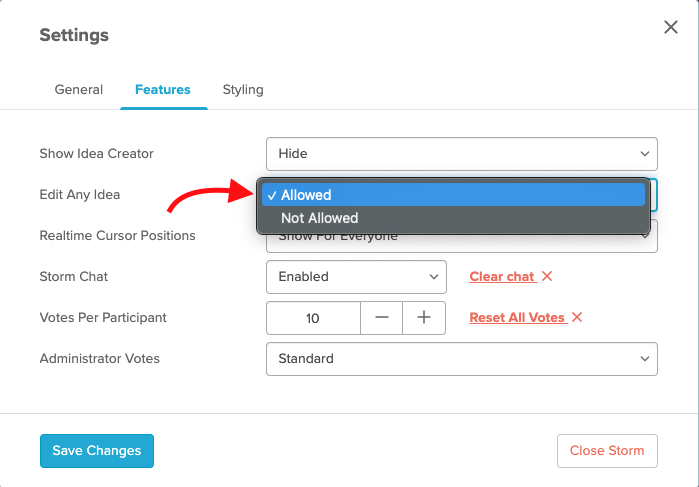Click the X icon beside Reset All Votes
The height and width of the screenshot is (487, 699).
point(577,317)
